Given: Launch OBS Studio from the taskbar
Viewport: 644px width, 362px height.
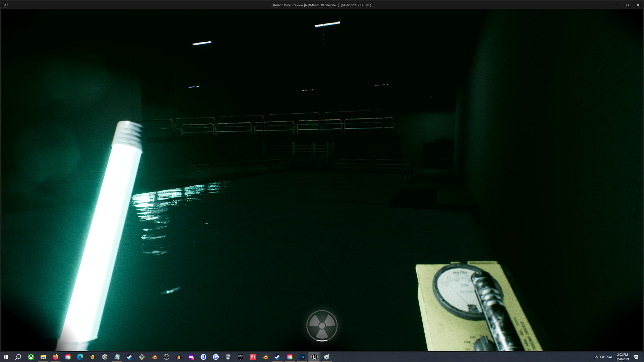Looking at the screenshot, I should [166, 357].
